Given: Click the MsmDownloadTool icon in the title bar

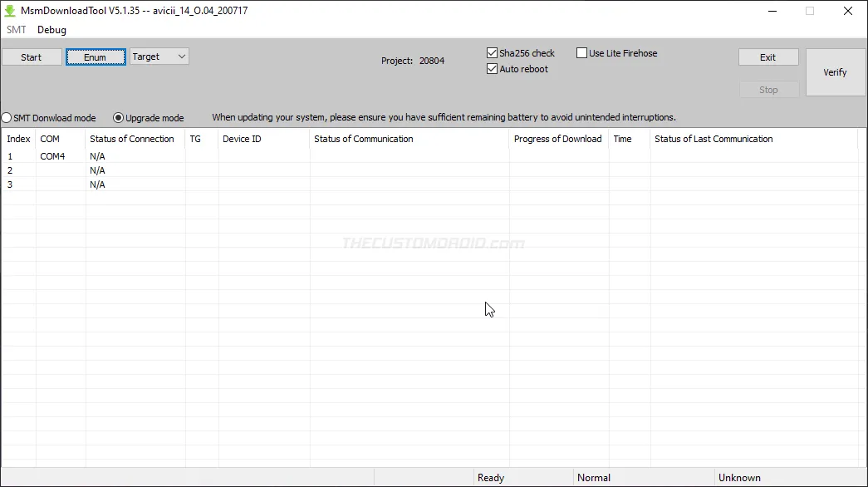Looking at the screenshot, I should 10,10.
